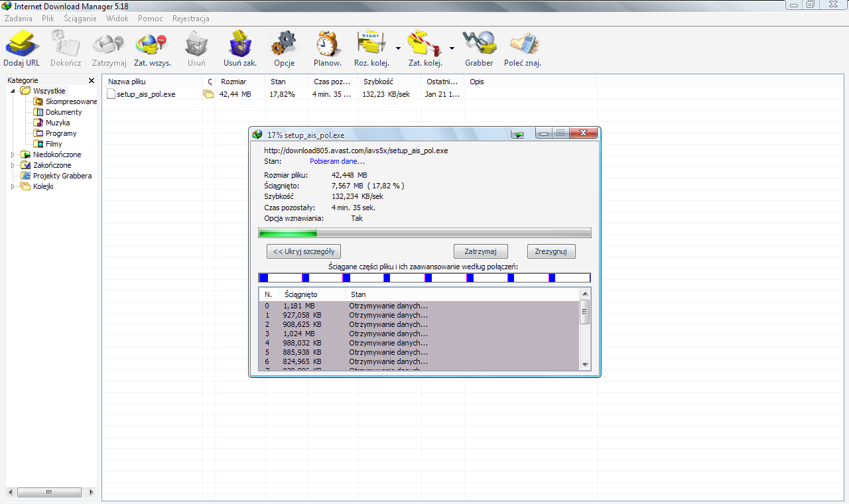Open dropdown arrow next to Zat. kolej.
Viewport: 849px width, 504px height.
[452, 48]
